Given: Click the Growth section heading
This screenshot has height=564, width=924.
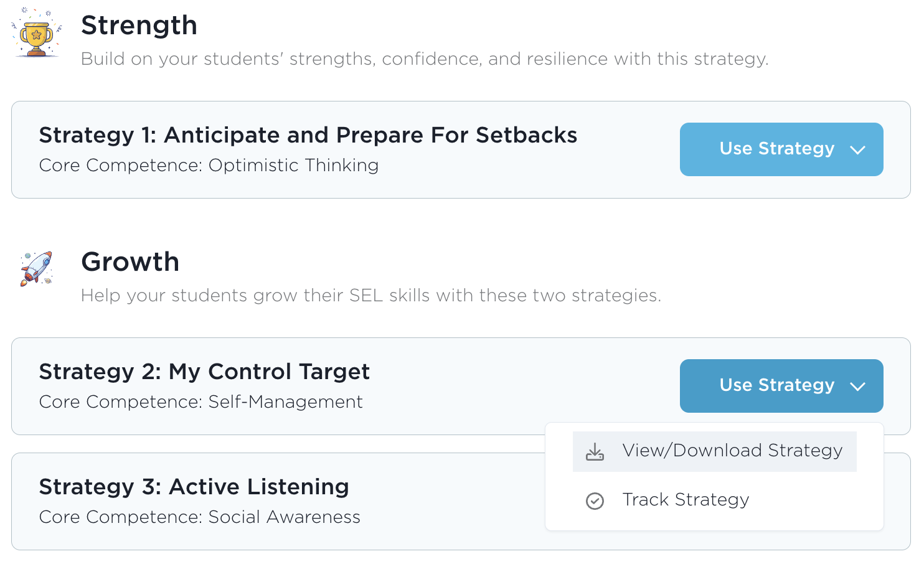Looking at the screenshot, I should (130, 262).
